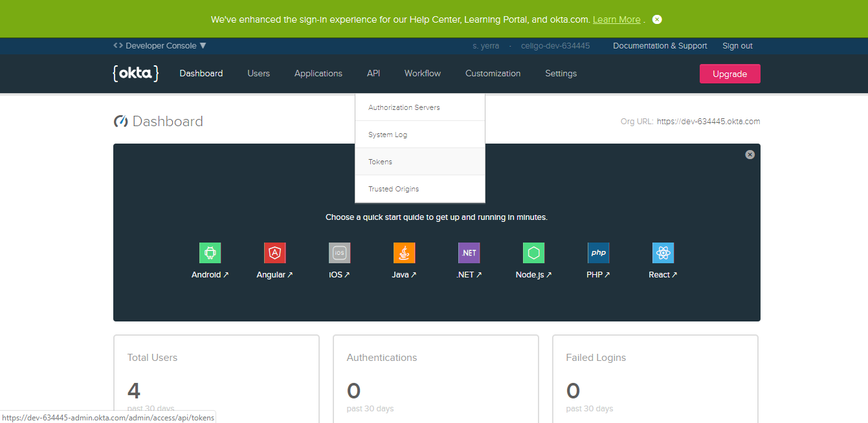Open the Users menu
This screenshot has width=868, height=423.
tap(258, 74)
